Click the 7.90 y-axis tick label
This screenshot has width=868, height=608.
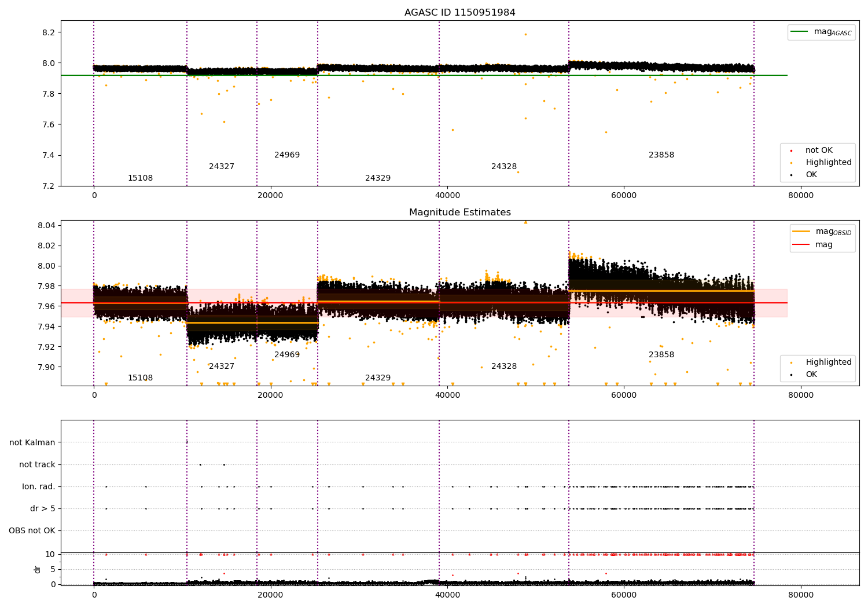click(x=46, y=367)
